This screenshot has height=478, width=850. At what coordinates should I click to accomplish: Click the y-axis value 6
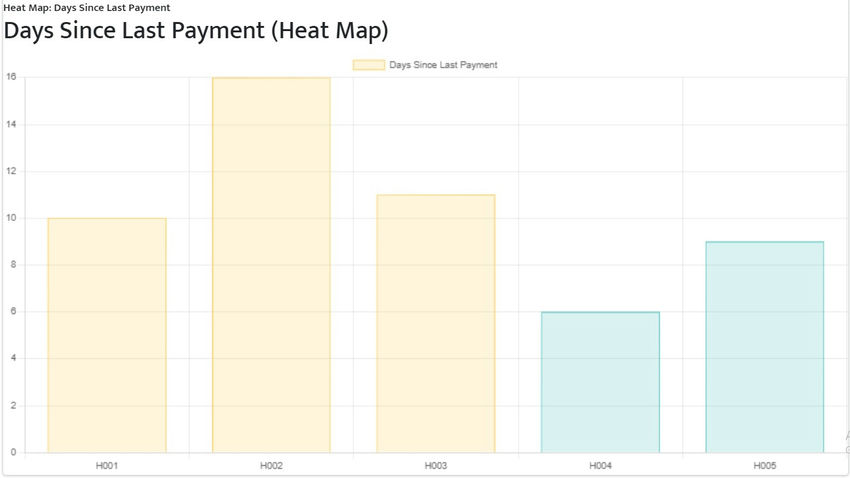coord(14,312)
